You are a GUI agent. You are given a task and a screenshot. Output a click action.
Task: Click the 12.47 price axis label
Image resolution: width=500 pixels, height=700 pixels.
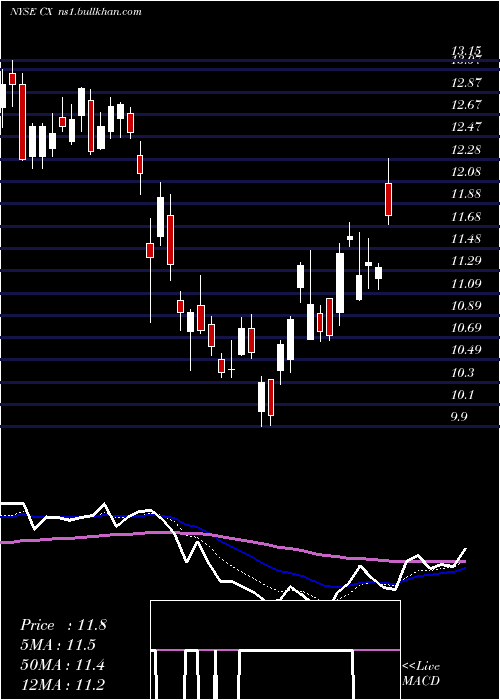tap(467, 127)
